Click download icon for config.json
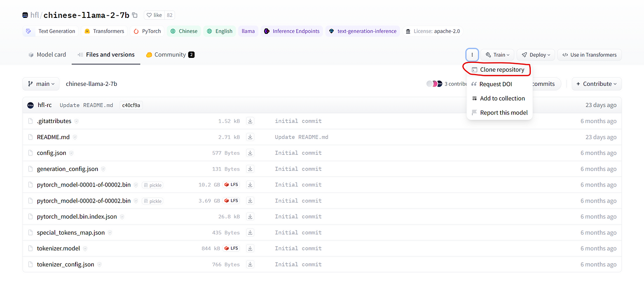 250,153
